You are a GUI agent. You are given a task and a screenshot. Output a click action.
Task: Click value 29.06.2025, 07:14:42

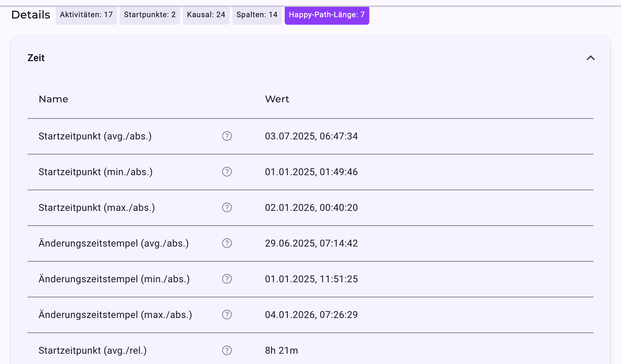tap(312, 243)
